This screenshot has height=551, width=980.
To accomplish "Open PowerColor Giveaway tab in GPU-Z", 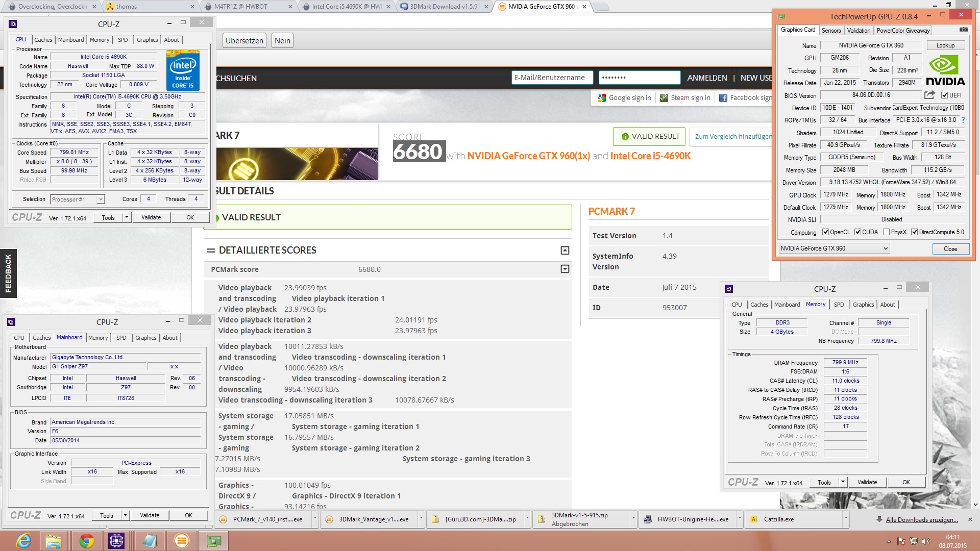I will 903,31.
